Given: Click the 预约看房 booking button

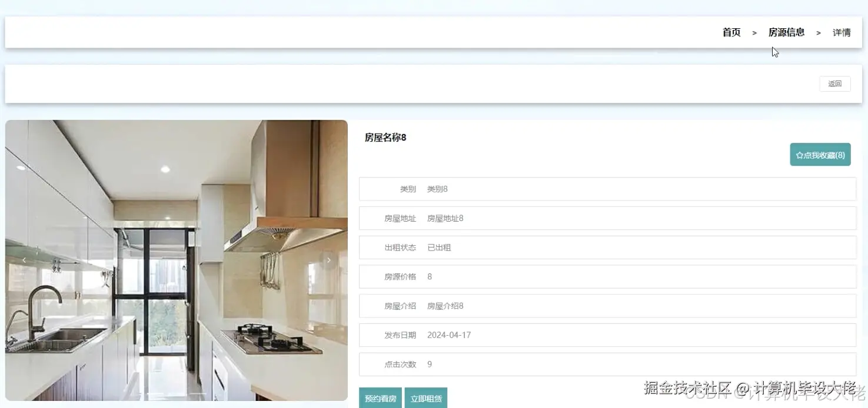Looking at the screenshot, I should coord(380,397).
